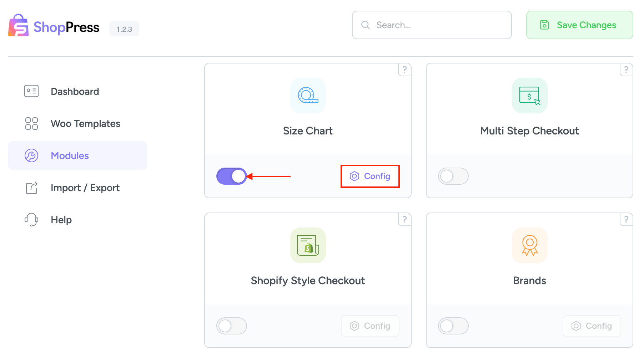This screenshot has width=644, height=358.
Task: Click the Brands ribbon award icon
Action: pos(529,245)
